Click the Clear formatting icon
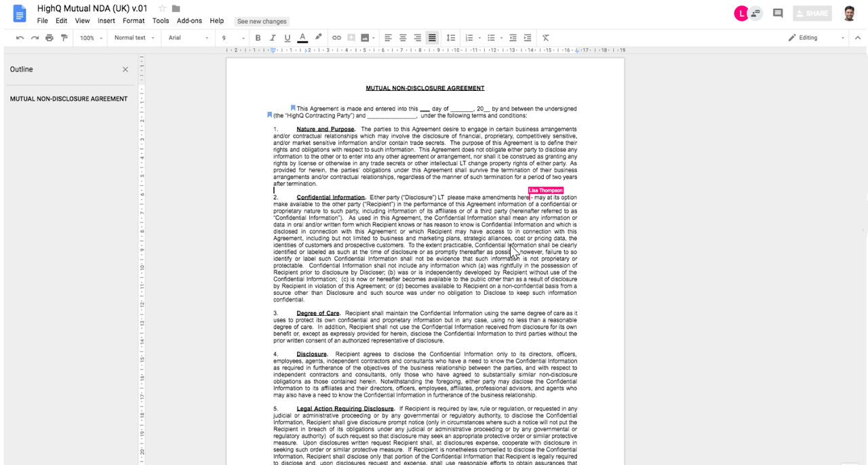 546,38
